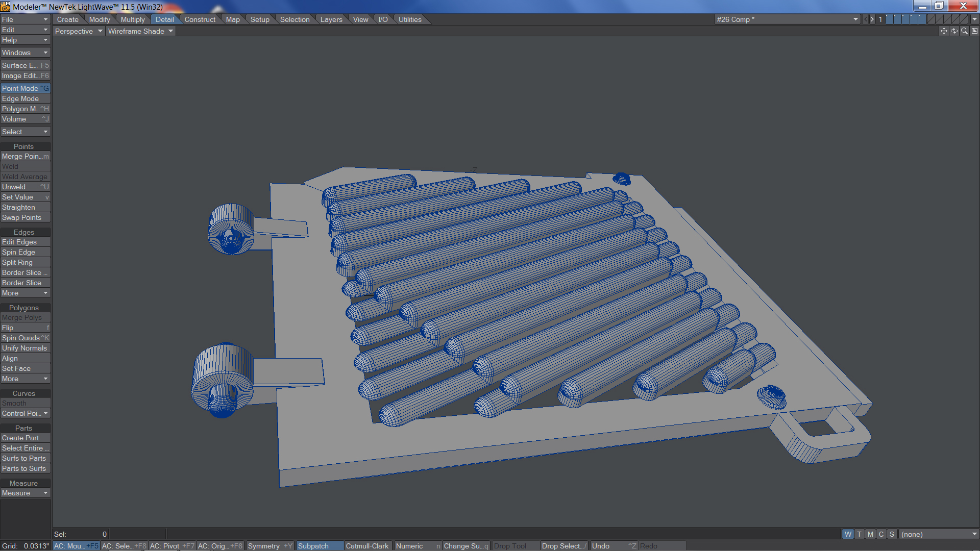Click the viewport maximize toggle icon
The width and height of the screenshot is (980, 551).
pos(974,31)
